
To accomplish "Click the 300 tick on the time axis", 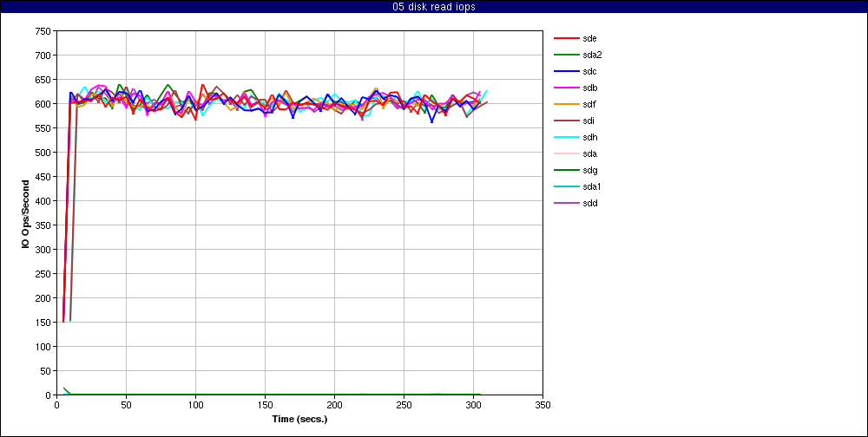I will 473,405.
